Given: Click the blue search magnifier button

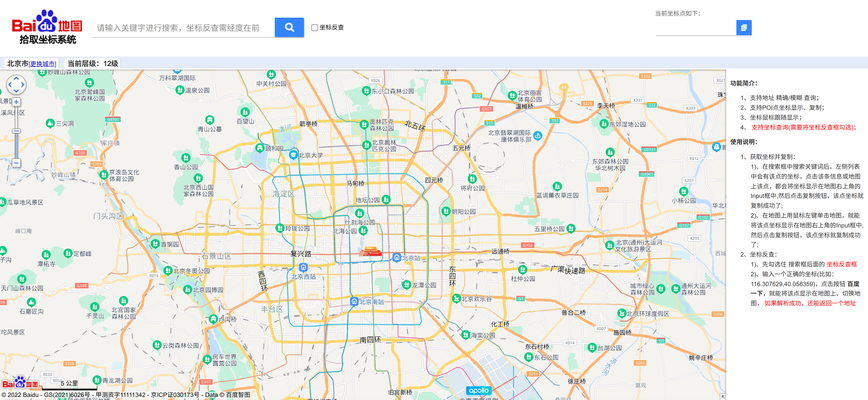Looking at the screenshot, I should (x=289, y=27).
